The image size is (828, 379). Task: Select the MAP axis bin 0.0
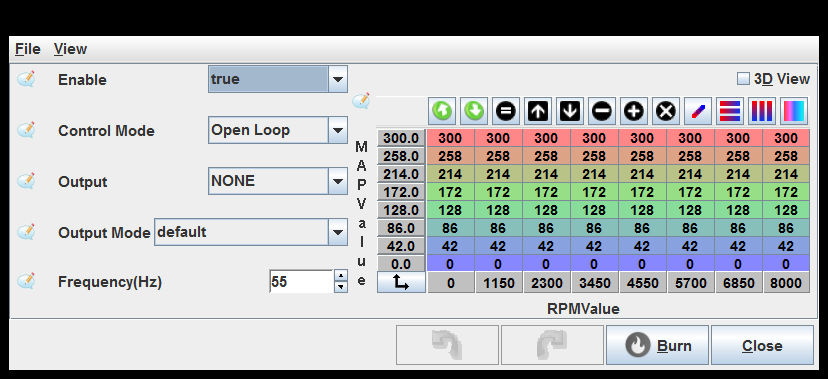[x=401, y=263]
